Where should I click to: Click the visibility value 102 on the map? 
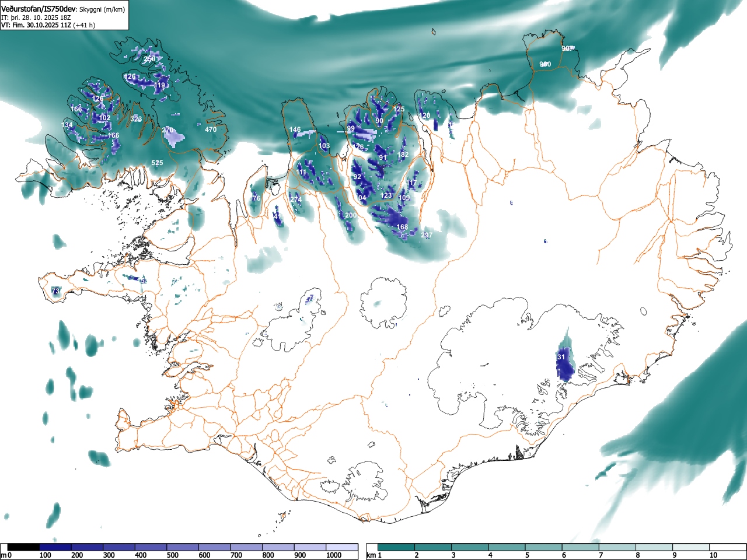click(104, 118)
